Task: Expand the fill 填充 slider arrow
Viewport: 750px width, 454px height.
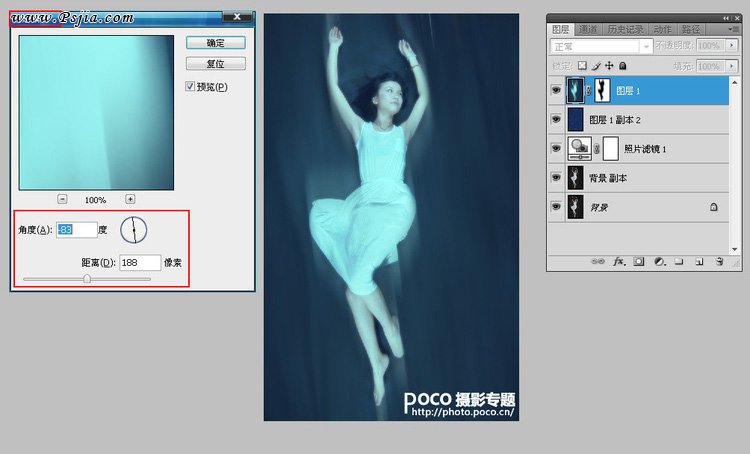Action: pos(730,65)
